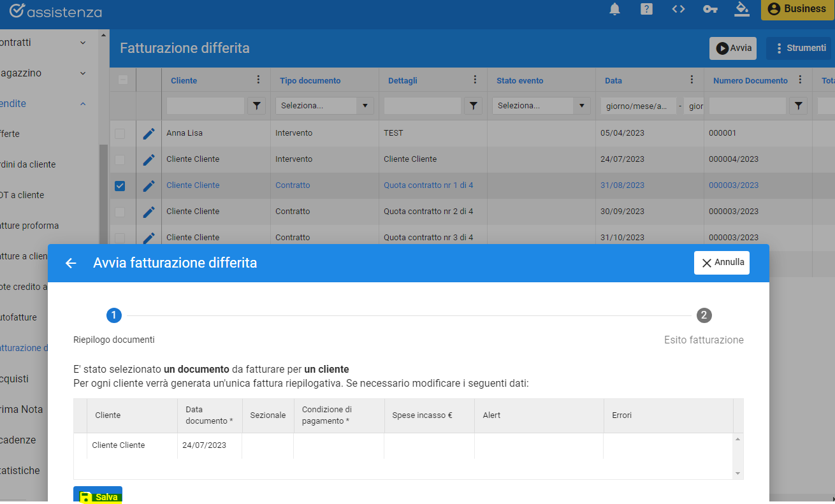Screen dimensions: 835x504
Task: Edit the Quota contratto nr 2 row pencil
Action: click(x=149, y=212)
